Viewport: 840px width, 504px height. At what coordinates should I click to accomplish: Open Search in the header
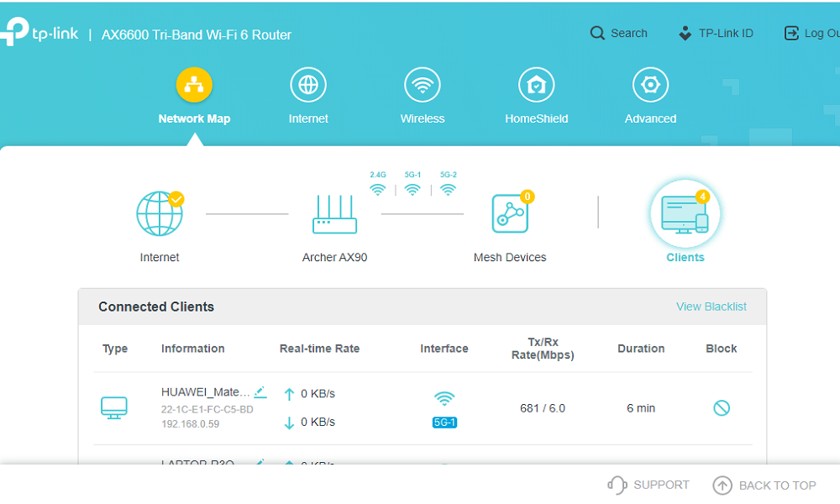pos(619,34)
